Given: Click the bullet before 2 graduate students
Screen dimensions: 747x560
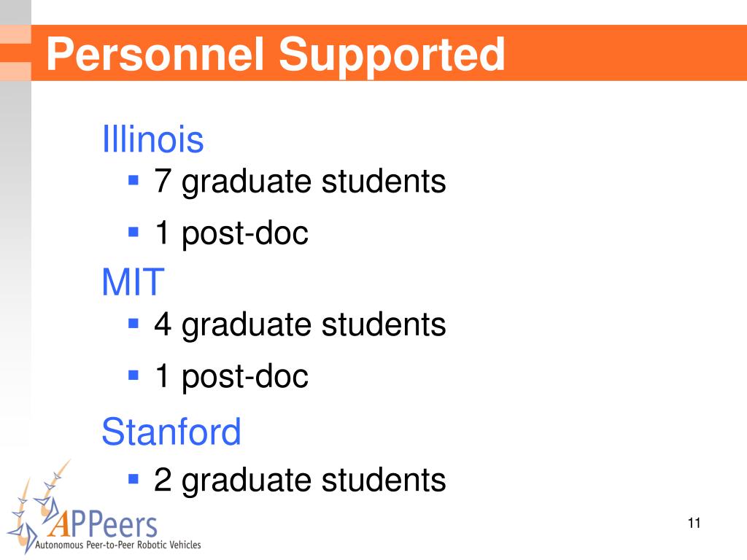Looking at the screenshot, I should click(133, 478).
